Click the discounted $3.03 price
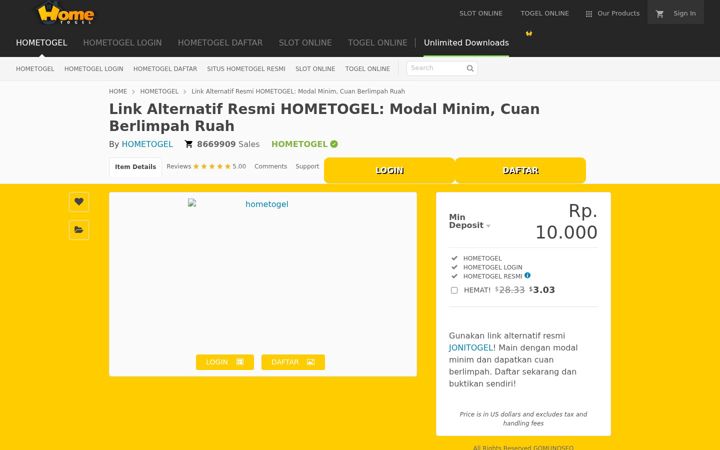This screenshot has width=720, height=450. [542, 290]
